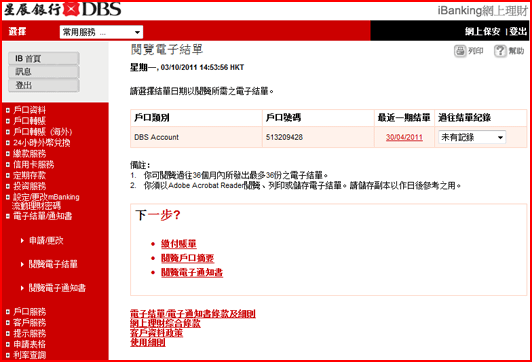Click the 閱覽電子通知書 link under 下一步
The image size is (532, 362).
pyautogui.click(x=192, y=272)
